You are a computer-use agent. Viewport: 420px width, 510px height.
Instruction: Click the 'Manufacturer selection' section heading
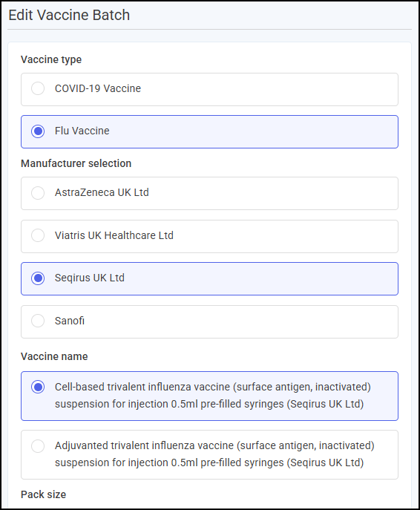pos(76,163)
